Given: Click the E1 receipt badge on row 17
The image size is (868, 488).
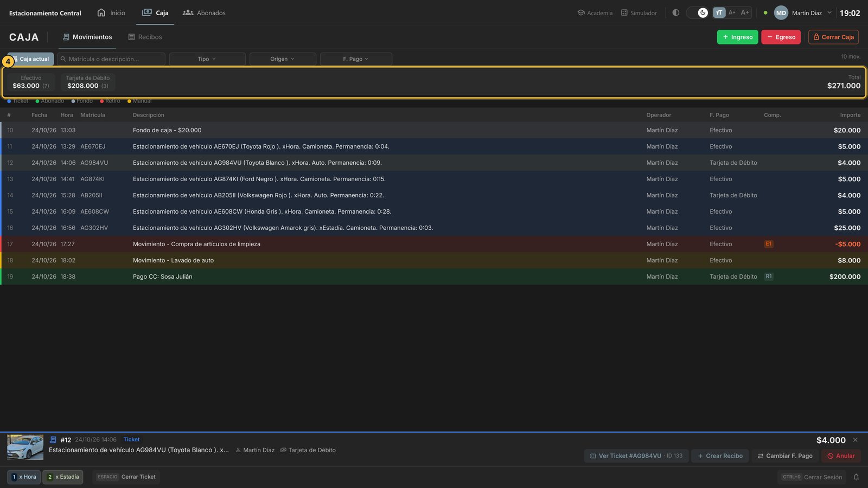Looking at the screenshot, I should point(768,244).
